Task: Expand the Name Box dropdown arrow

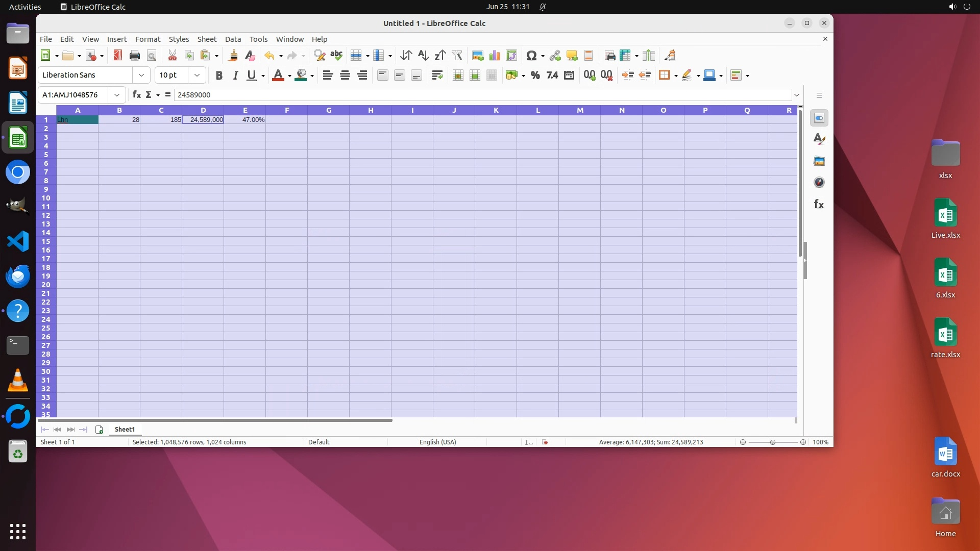Action: coord(117,95)
